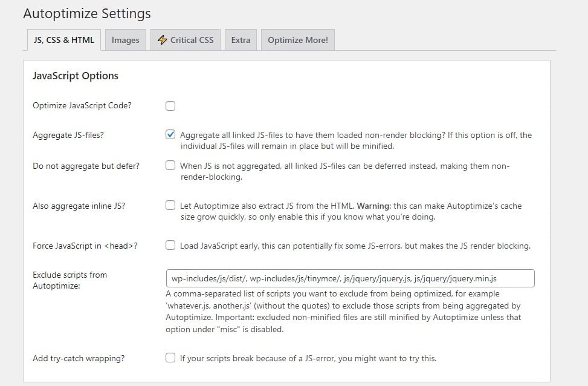Screen dimensions: 588x386
Task: Re-enable the Aggregate JS-files checkbox
Action: click(x=170, y=134)
